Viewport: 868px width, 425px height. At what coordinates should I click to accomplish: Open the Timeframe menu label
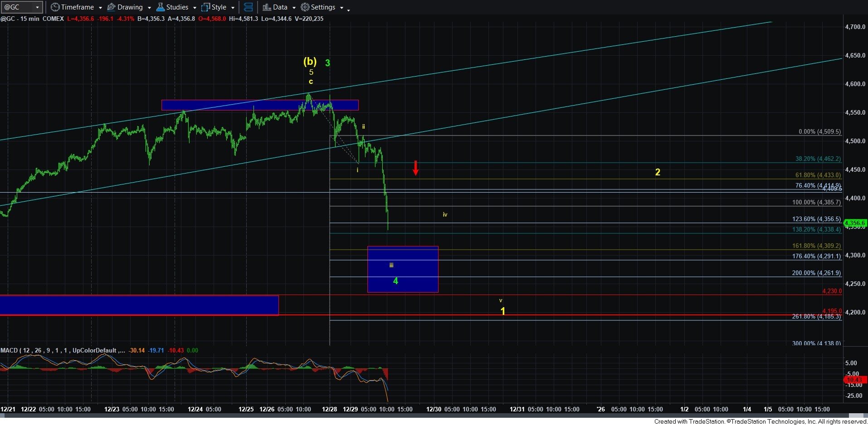[77, 7]
